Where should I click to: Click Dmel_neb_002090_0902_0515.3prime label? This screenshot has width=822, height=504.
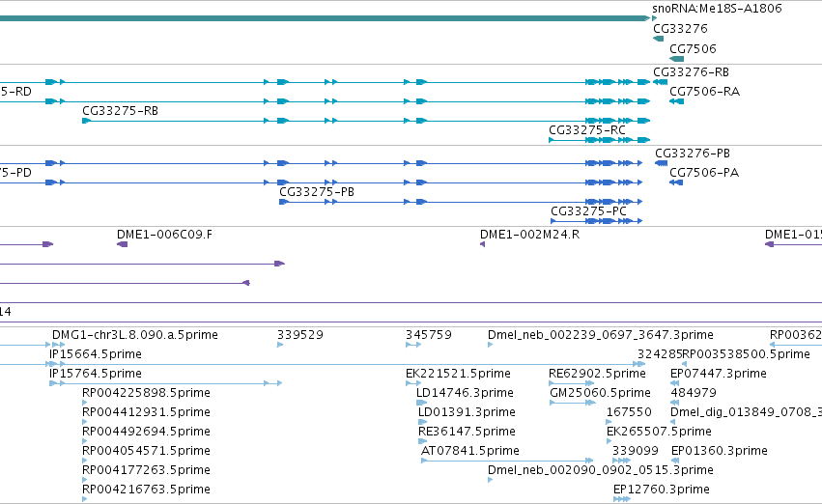tap(600, 470)
